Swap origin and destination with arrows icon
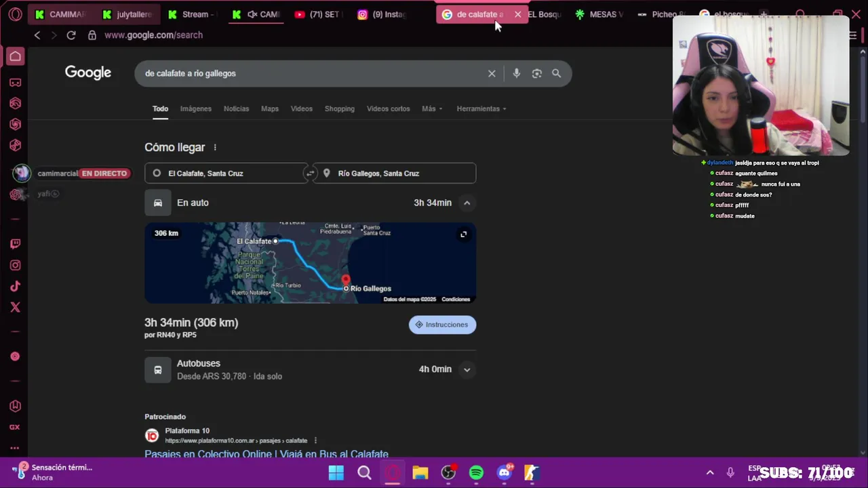The height and width of the screenshot is (488, 868). (x=310, y=174)
